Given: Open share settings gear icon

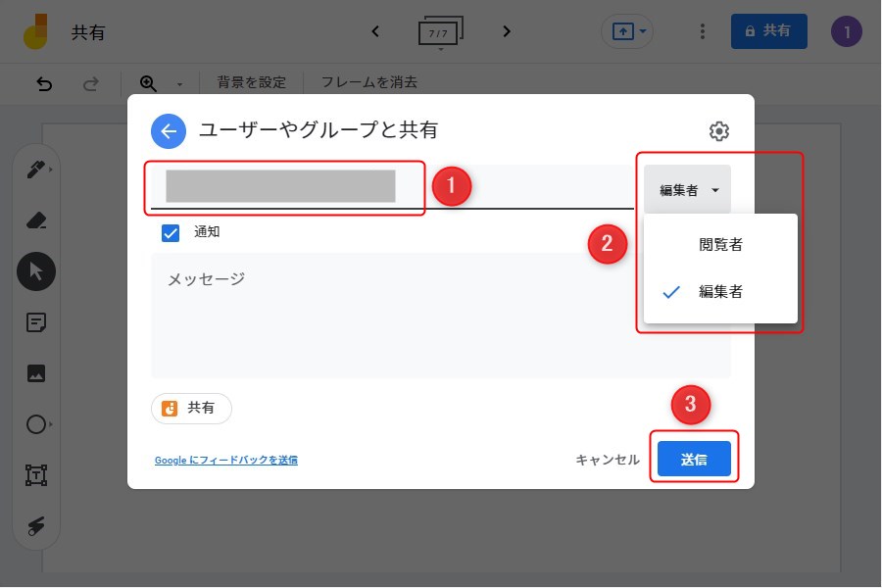Looking at the screenshot, I should click(x=719, y=131).
